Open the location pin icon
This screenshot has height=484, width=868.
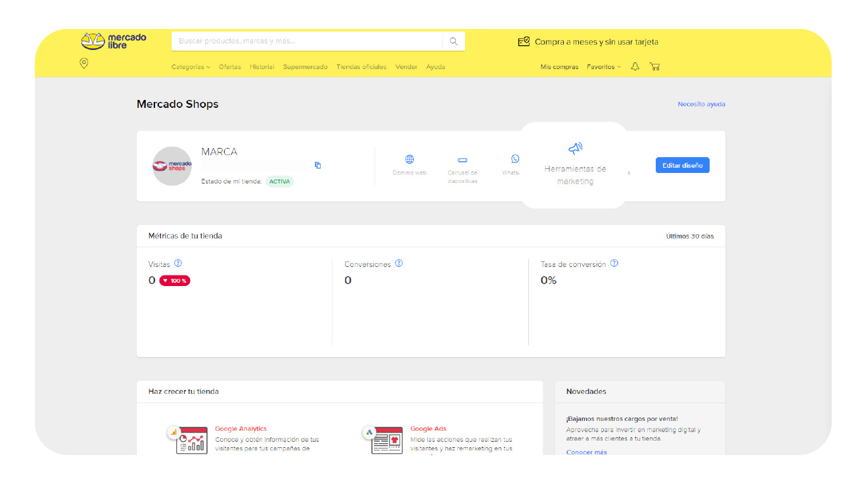click(84, 63)
